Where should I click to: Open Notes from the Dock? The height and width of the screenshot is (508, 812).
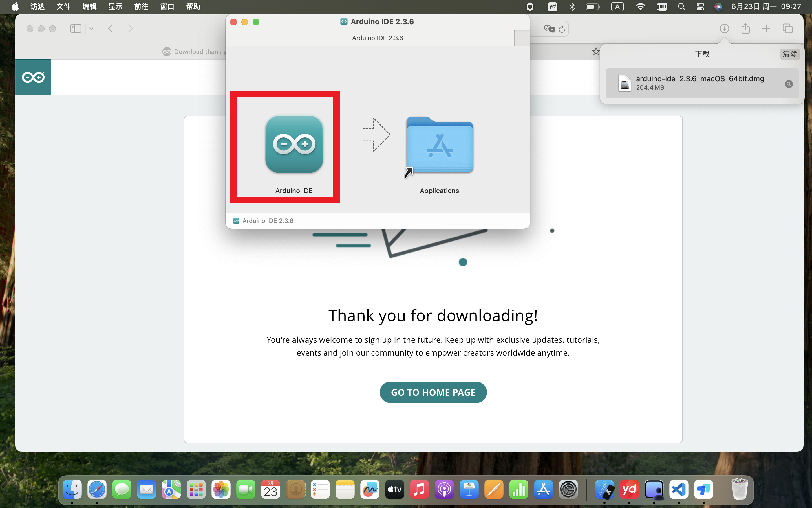pyautogui.click(x=345, y=490)
